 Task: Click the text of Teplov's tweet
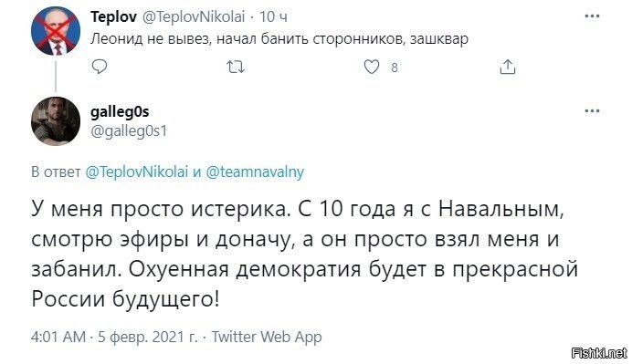[279, 39]
